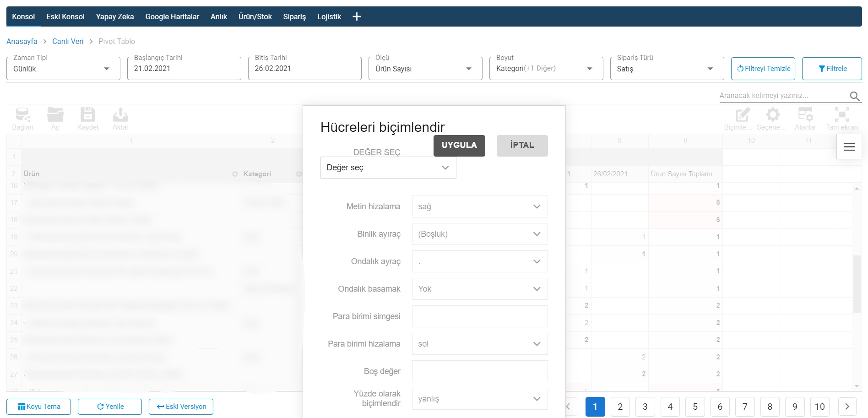Open the Boyut Kategori dropdown
Viewport: 868px width, 418px height.
(x=546, y=69)
